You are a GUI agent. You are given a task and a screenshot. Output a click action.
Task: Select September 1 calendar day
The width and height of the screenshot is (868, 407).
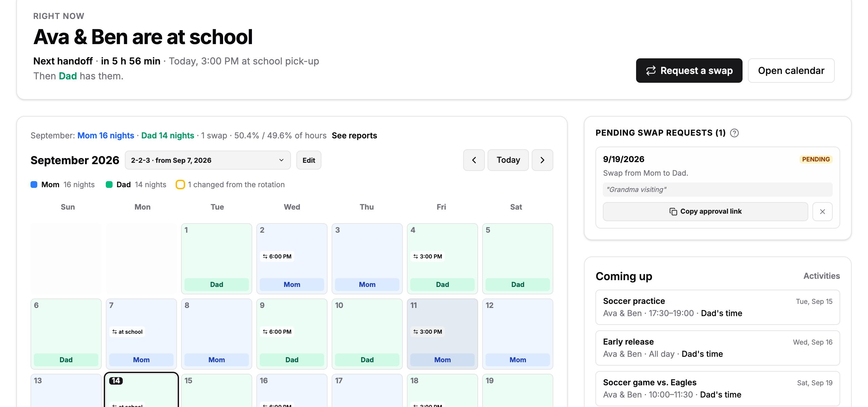(x=217, y=258)
